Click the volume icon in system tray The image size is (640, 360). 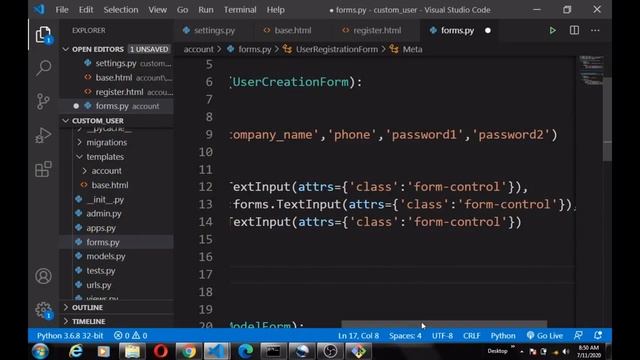point(566,351)
